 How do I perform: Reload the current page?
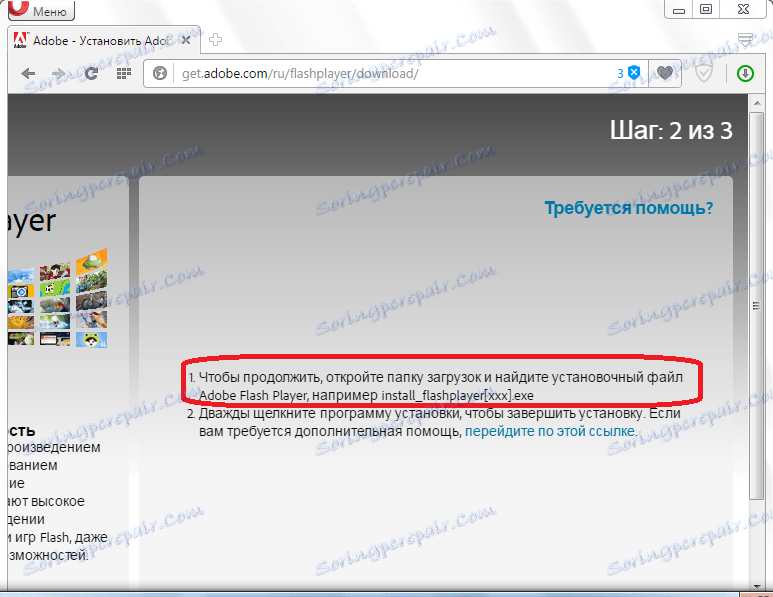point(91,73)
